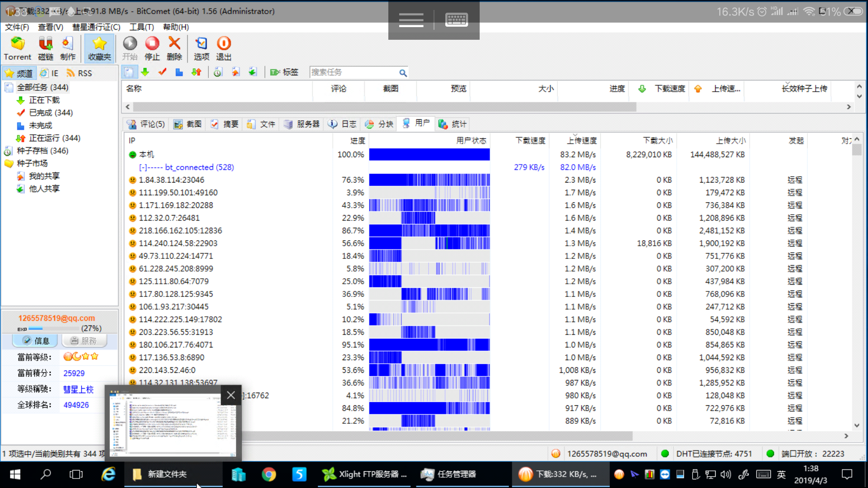Switch to the RSS sidebar tab
868x488 pixels.
pyautogui.click(x=79, y=73)
